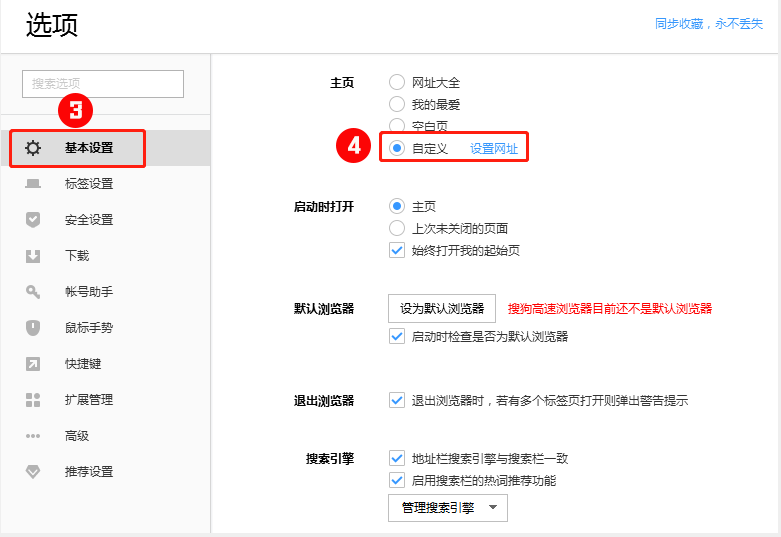
Task: Open the 推荐设置 section
Action: coord(89,472)
